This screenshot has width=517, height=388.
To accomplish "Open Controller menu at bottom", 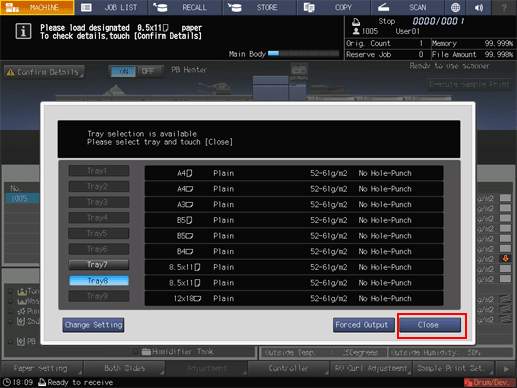I will 289,368.
